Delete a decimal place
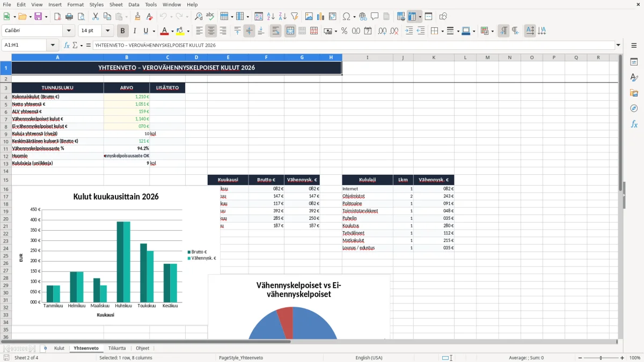Viewport: 644px width, 362px height. (394, 31)
